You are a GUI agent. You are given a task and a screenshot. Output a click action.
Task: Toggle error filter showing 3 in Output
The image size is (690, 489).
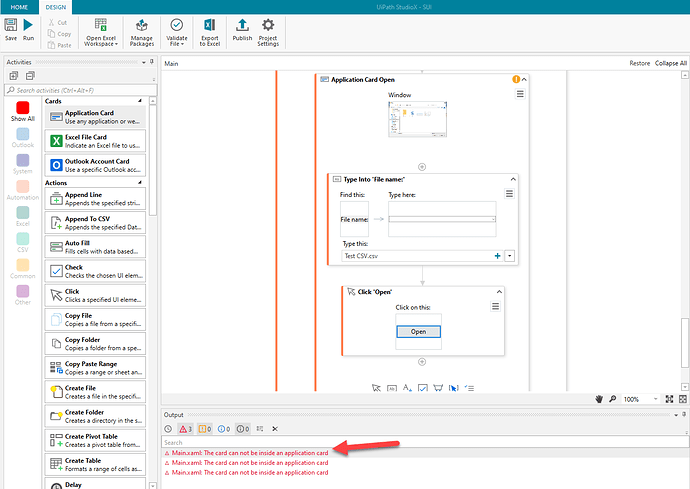(x=185, y=429)
